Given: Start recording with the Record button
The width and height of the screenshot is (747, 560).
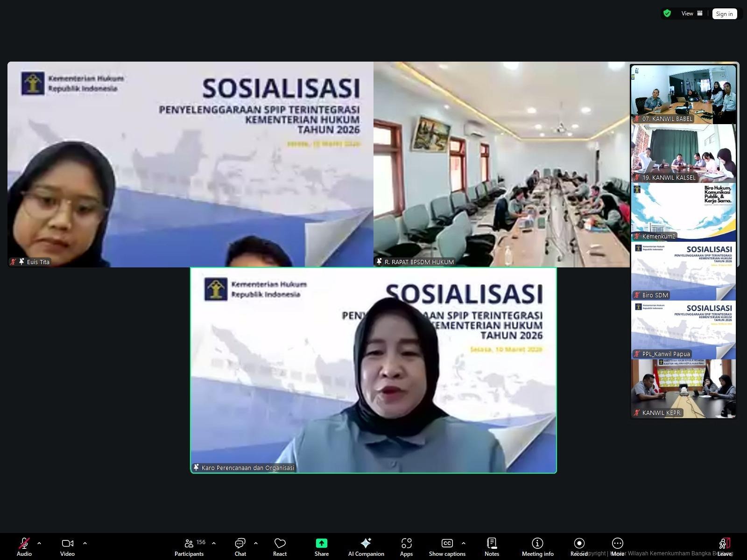Looking at the screenshot, I should coord(579,547).
